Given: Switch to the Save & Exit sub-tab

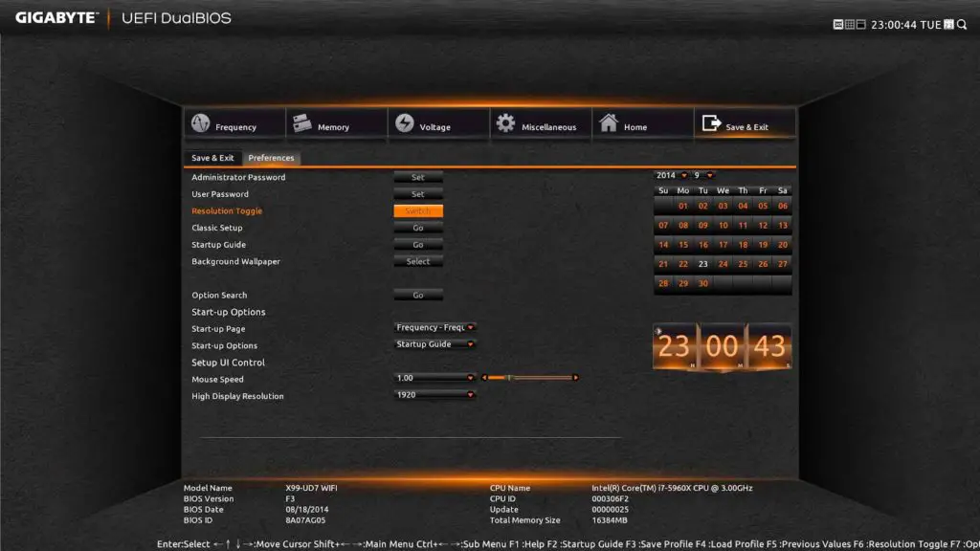Looking at the screenshot, I should click(x=212, y=158).
